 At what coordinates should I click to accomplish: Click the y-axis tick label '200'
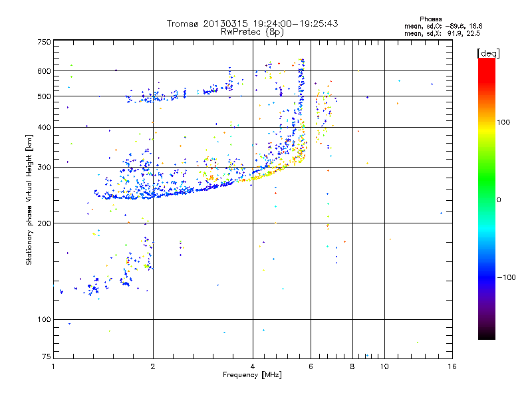pyautogui.click(x=45, y=223)
